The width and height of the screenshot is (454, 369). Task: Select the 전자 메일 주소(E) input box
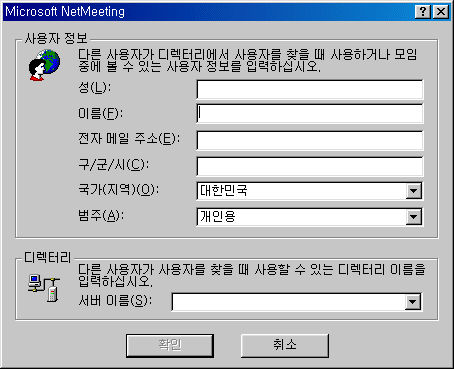coord(310,140)
